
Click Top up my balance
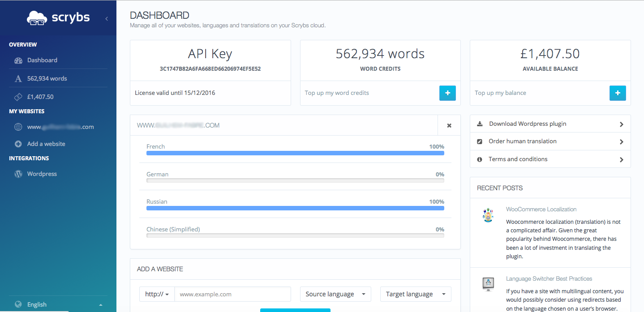pos(500,93)
